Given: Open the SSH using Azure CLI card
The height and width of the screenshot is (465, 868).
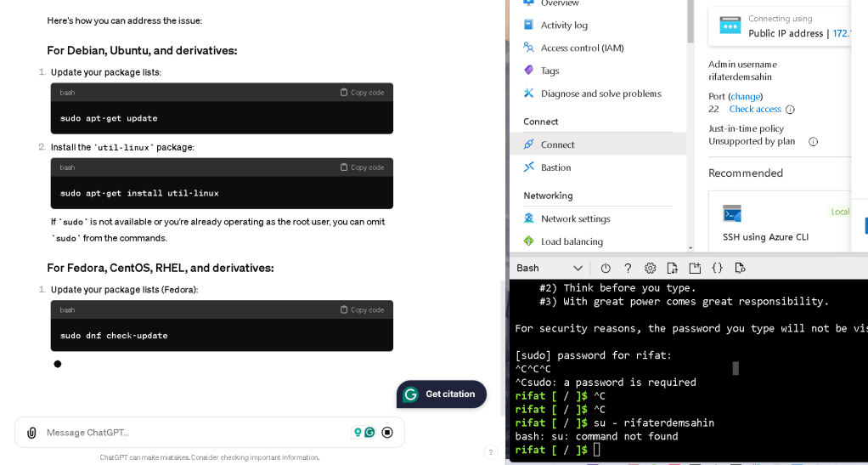Looking at the screenshot, I should coord(780,221).
